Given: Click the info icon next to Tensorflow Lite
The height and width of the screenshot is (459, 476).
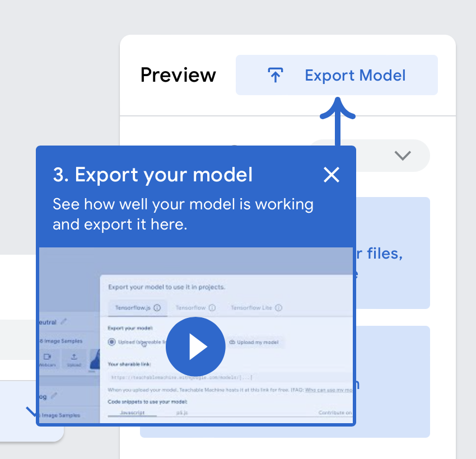Looking at the screenshot, I should coord(278,307).
